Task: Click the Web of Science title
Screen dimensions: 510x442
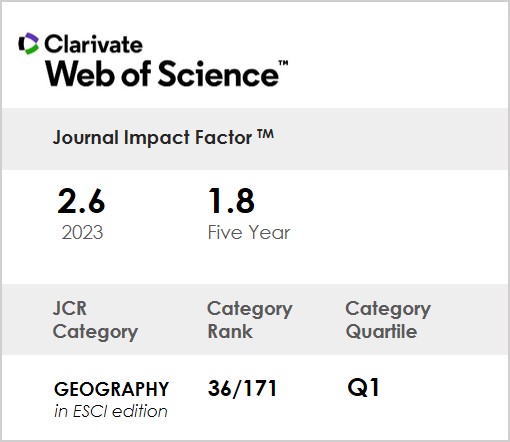Action: 162,74
